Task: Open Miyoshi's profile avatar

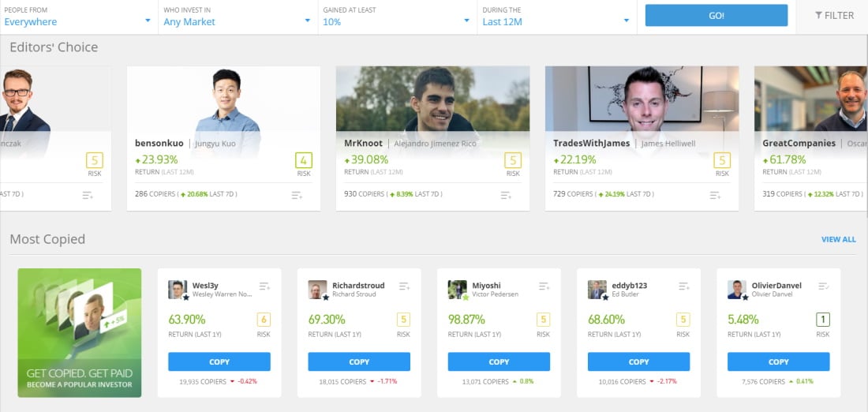Action: (x=457, y=290)
